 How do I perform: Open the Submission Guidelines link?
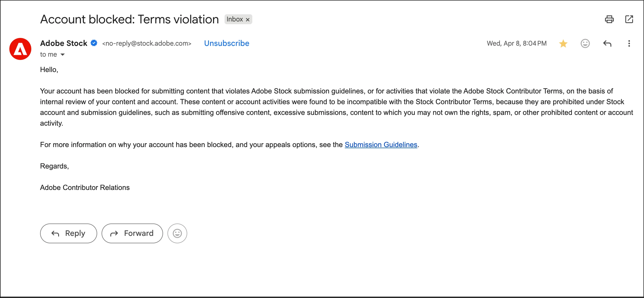tap(381, 145)
